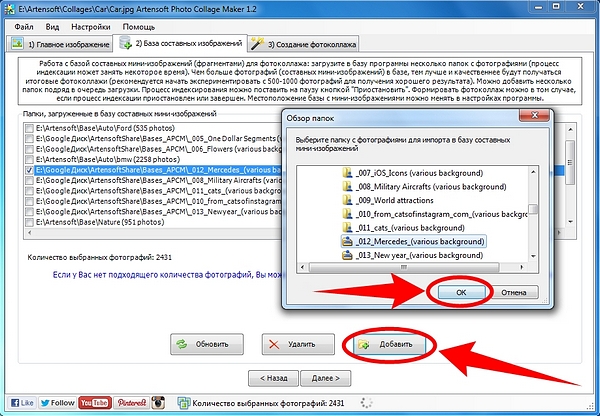Screen dimensions: 600x416
Task: Click the Twitter Follow button
Action: (57, 403)
